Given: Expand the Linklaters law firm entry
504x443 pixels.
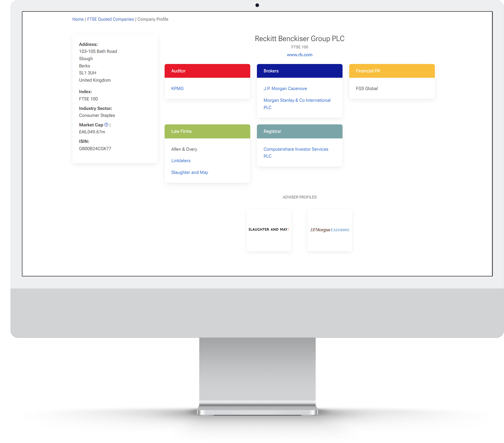Looking at the screenshot, I should point(180,161).
